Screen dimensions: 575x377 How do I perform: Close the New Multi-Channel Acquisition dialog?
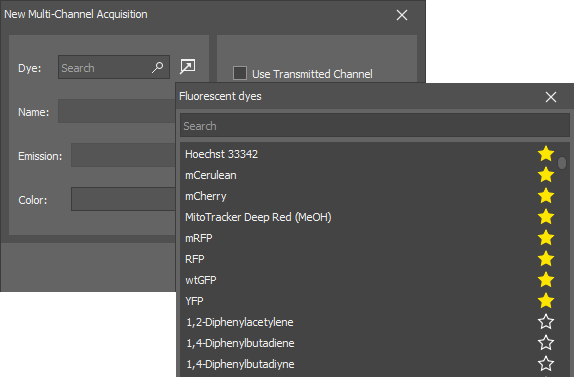tap(402, 15)
